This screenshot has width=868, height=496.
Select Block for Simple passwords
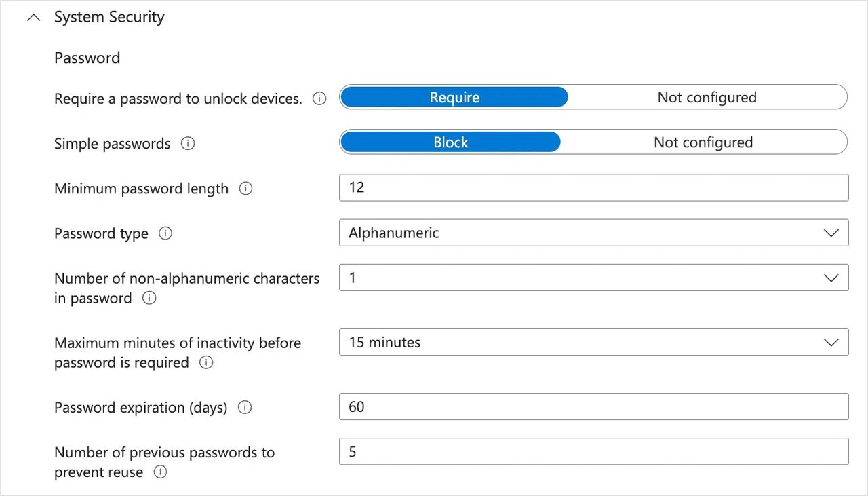[450, 142]
